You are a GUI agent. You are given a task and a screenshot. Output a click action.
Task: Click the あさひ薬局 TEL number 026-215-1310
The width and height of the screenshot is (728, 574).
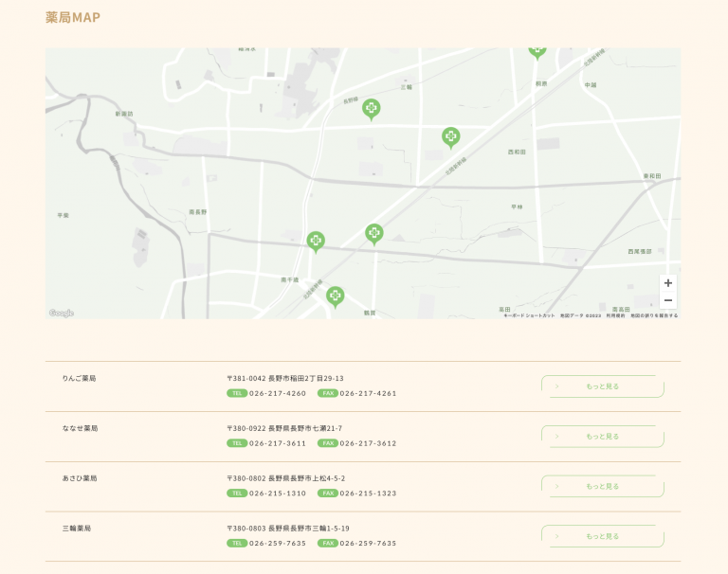point(278,493)
